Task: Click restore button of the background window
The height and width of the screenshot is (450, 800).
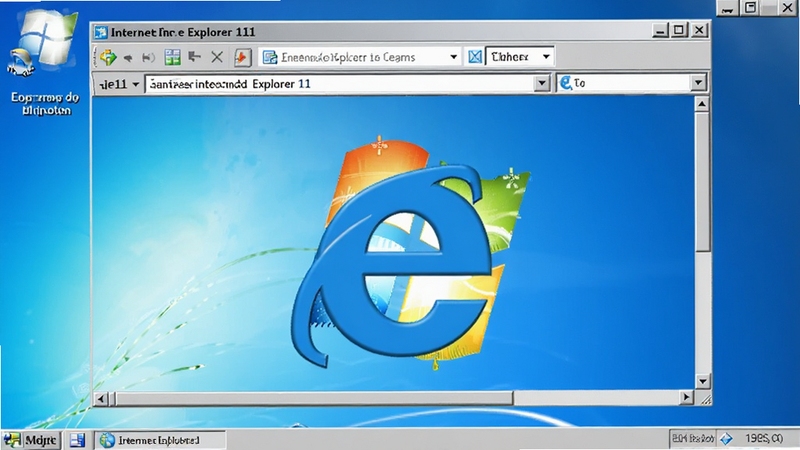Action: tap(751, 8)
